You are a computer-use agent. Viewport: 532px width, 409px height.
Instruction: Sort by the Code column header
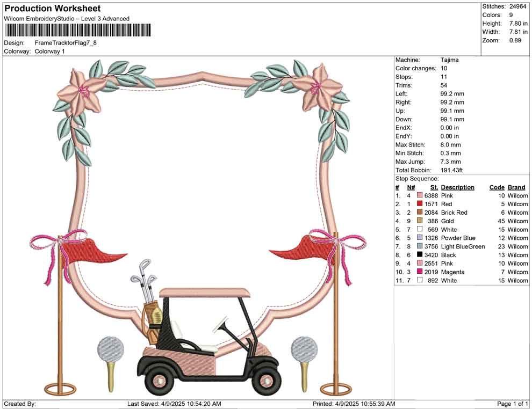click(x=497, y=187)
